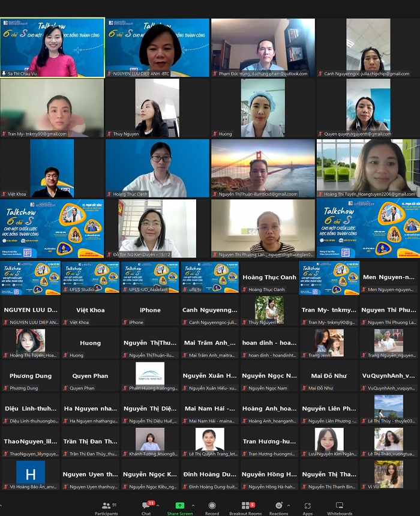
Task: Open the Reactions menu
Action: click(x=278, y=508)
